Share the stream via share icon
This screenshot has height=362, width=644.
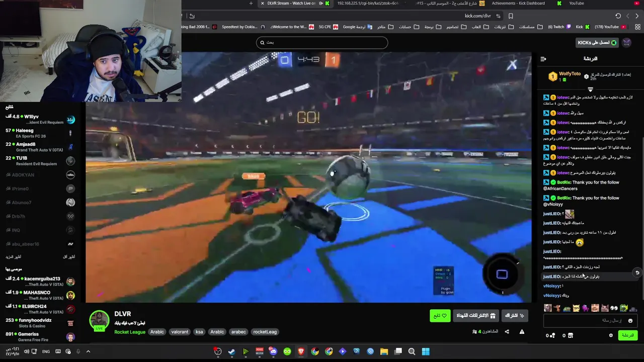tap(507, 332)
